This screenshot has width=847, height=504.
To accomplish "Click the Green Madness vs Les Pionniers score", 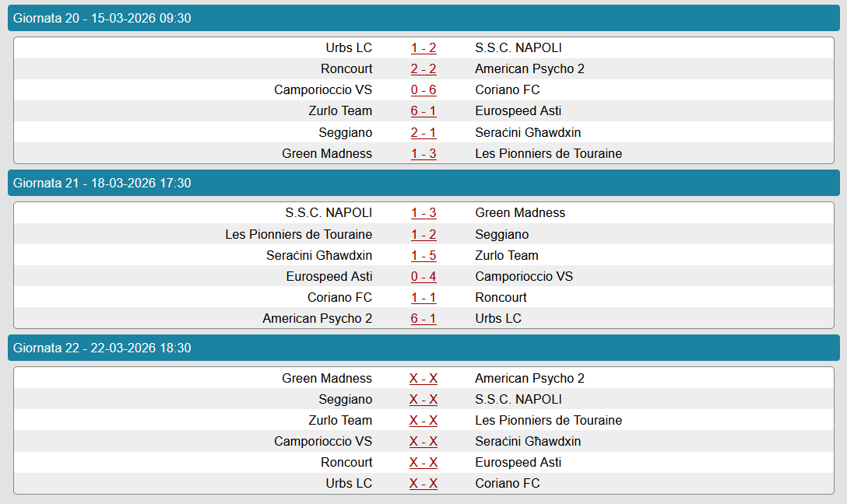I will (423, 154).
